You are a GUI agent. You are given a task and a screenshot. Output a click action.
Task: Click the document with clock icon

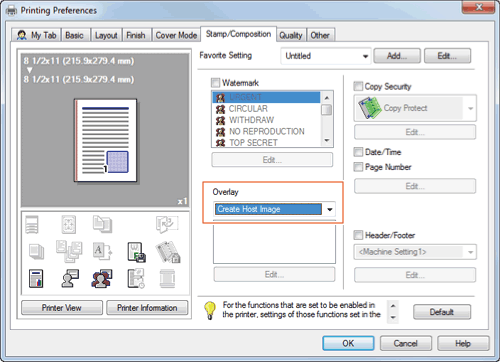click(136, 279)
